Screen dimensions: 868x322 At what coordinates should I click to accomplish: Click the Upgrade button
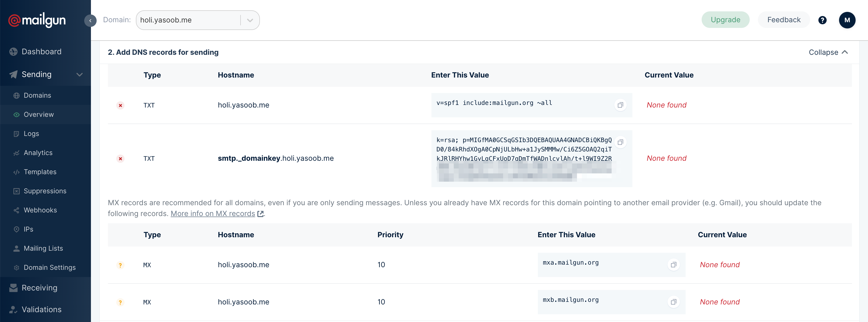point(725,20)
